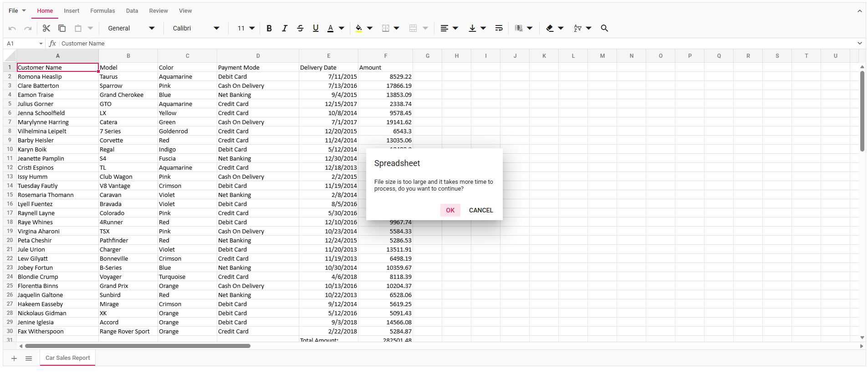The height and width of the screenshot is (373, 868).
Task: Click the Paste clipboard icon
Action: pos(78,28)
